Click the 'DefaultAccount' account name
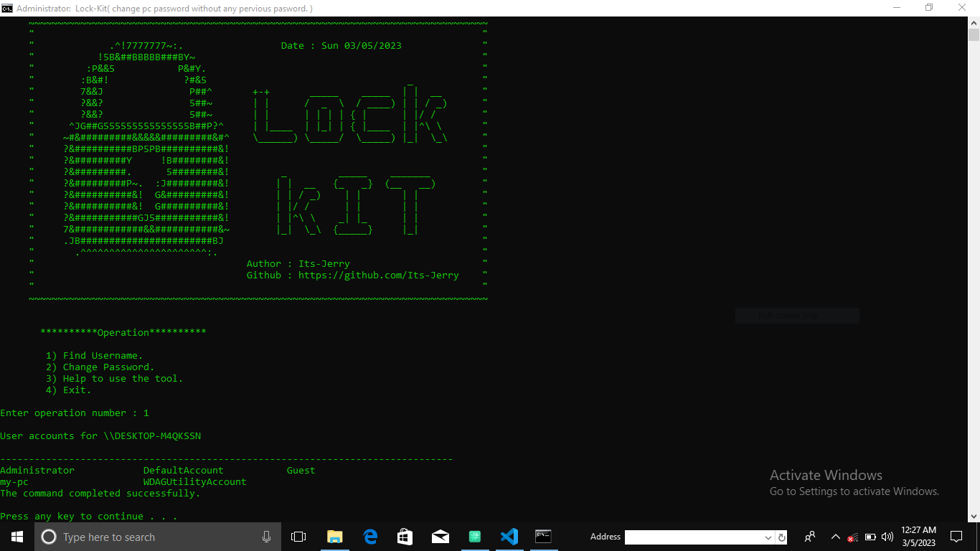Viewport: 980px width, 551px height. 184,470
